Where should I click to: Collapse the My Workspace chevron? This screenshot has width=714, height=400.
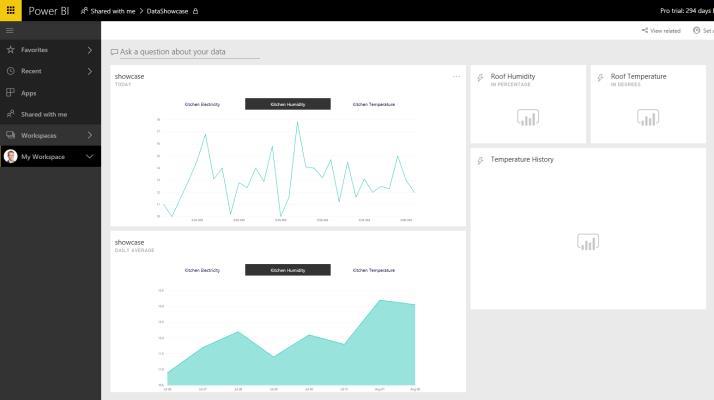coord(90,156)
